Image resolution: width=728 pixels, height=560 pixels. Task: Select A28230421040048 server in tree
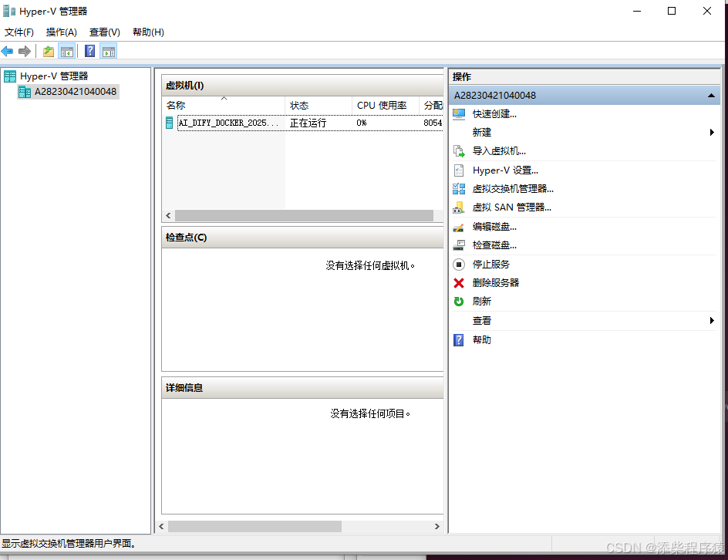click(76, 92)
